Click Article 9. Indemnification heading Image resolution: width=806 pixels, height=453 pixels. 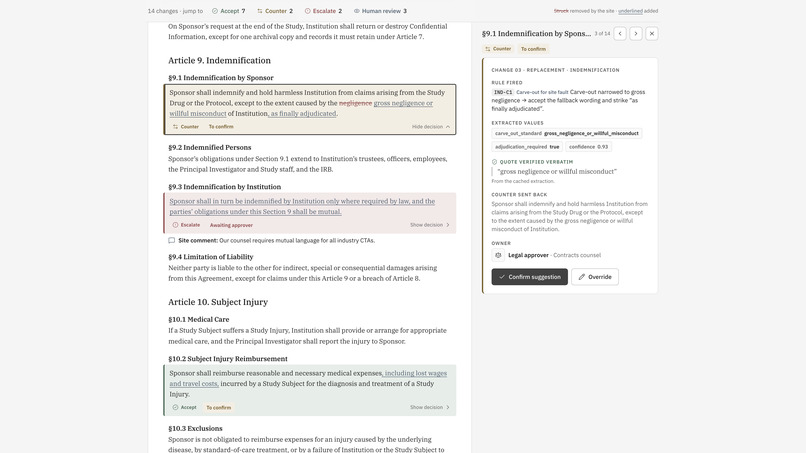click(x=219, y=60)
